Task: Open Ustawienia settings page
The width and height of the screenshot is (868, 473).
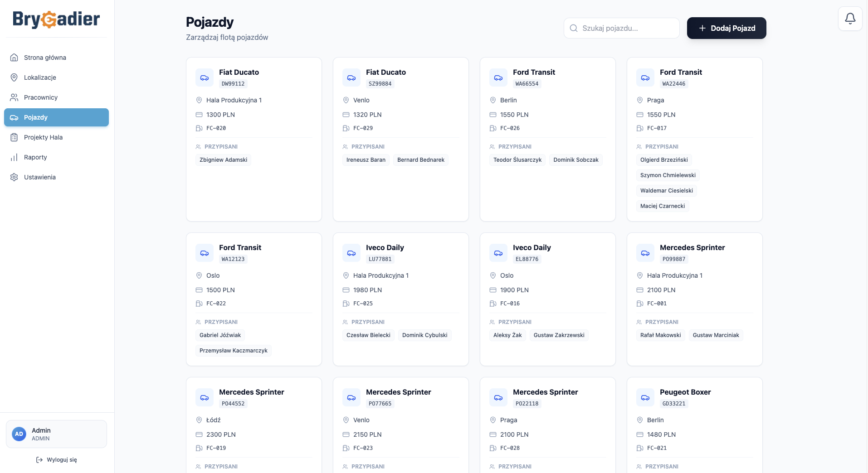Action: click(x=56, y=177)
